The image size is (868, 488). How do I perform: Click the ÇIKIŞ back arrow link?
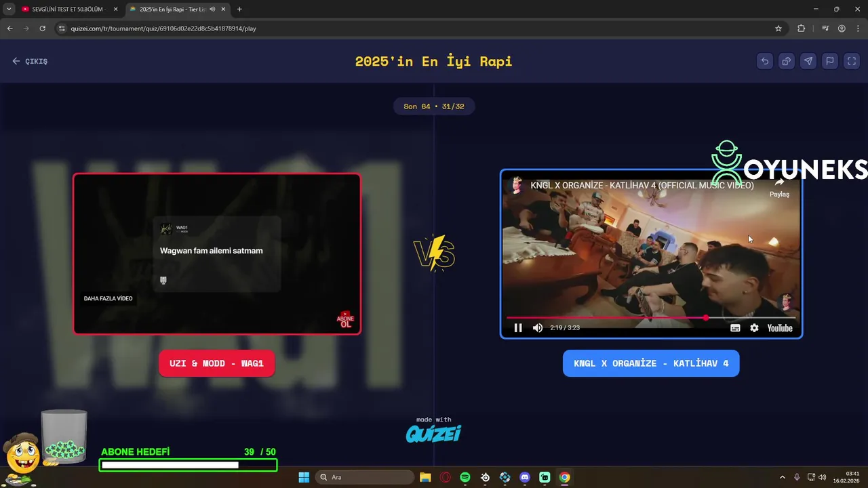point(30,61)
